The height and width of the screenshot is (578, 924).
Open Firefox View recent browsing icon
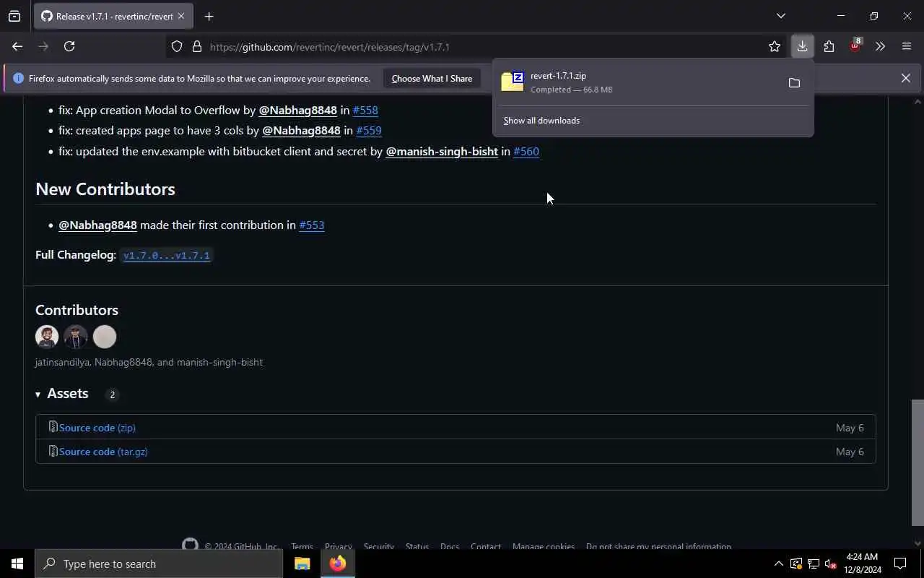pos(14,16)
